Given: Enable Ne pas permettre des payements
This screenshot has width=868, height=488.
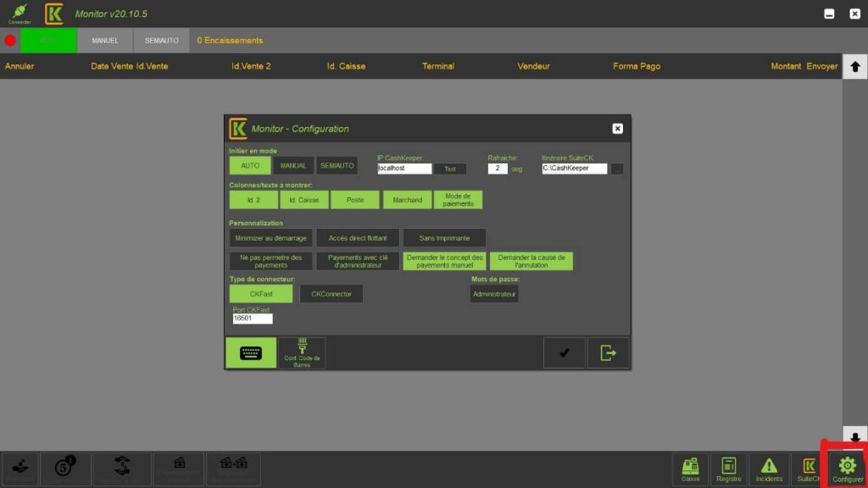Looking at the screenshot, I should coord(270,261).
